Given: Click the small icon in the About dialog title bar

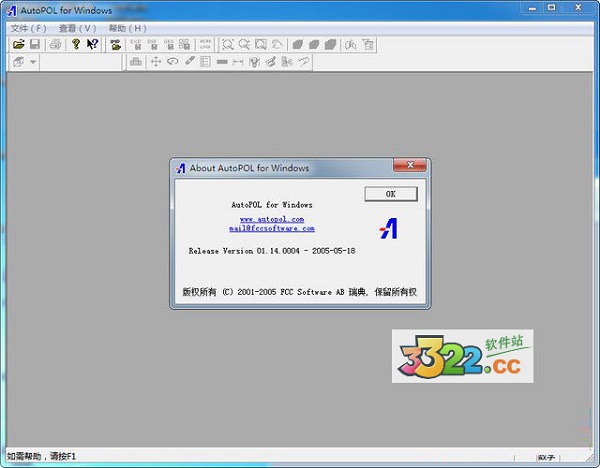Looking at the screenshot, I should tap(181, 168).
